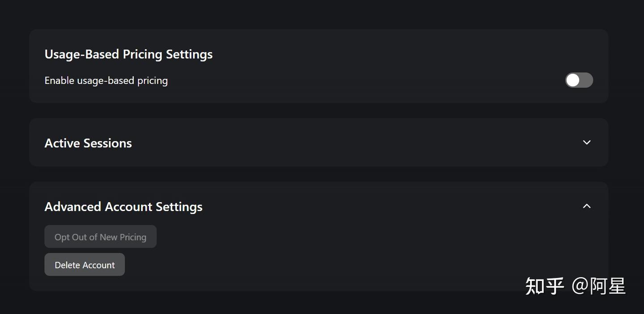Expand Active Sessions using the down chevron

pyautogui.click(x=587, y=143)
